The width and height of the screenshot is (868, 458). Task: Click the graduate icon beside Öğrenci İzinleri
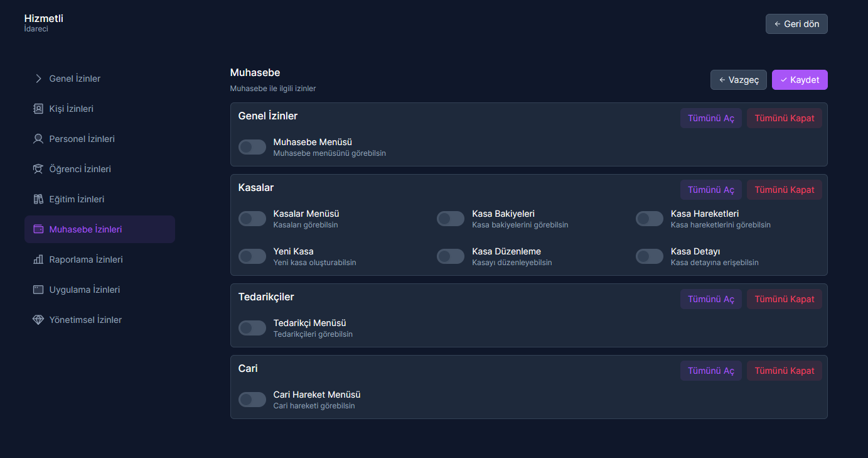pos(38,169)
